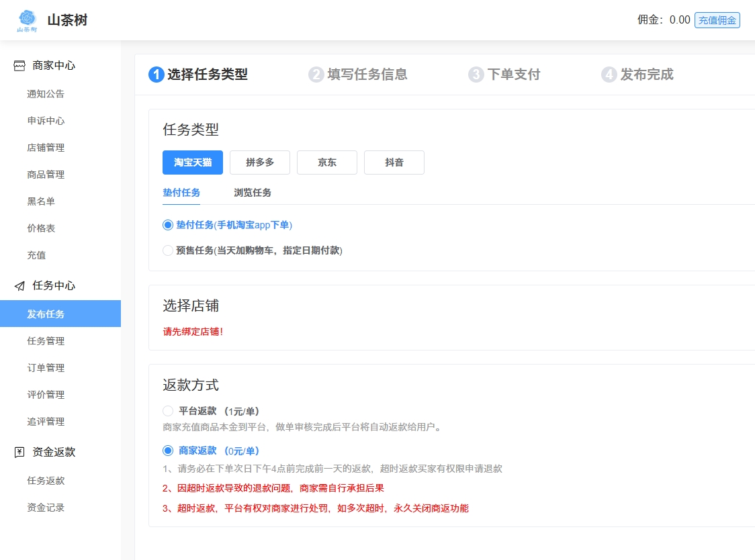Switch to the 浏览任务 tab
This screenshot has height=560, width=755.
pyautogui.click(x=253, y=193)
